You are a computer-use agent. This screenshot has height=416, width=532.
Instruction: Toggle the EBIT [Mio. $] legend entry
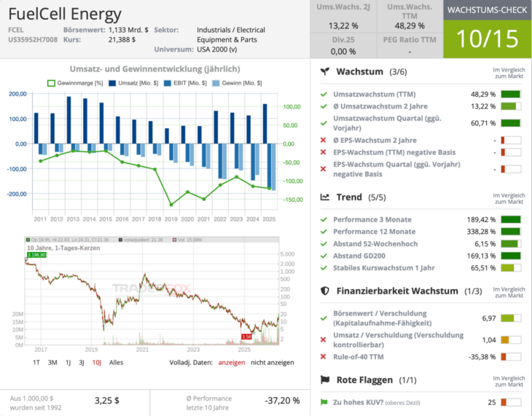185,83
